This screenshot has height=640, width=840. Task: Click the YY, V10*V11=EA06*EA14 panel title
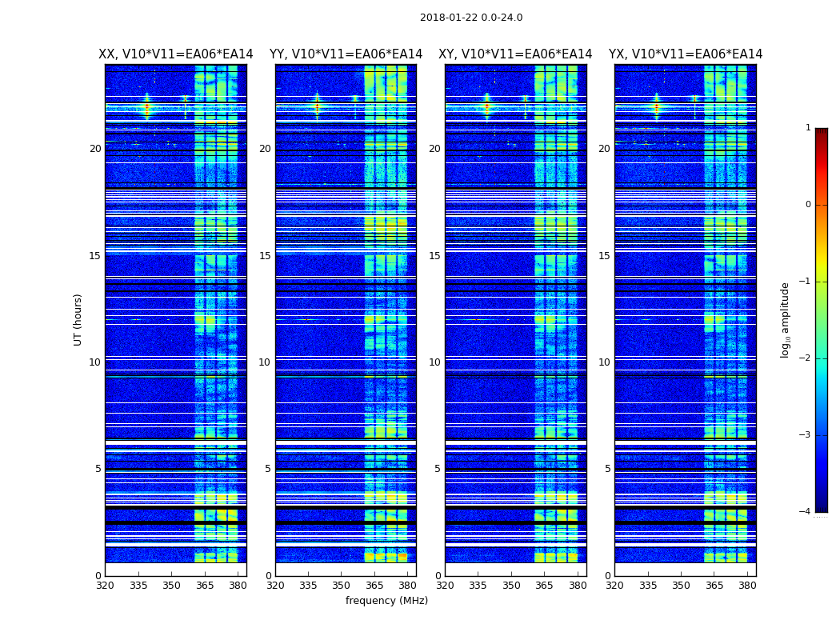[x=346, y=54]
